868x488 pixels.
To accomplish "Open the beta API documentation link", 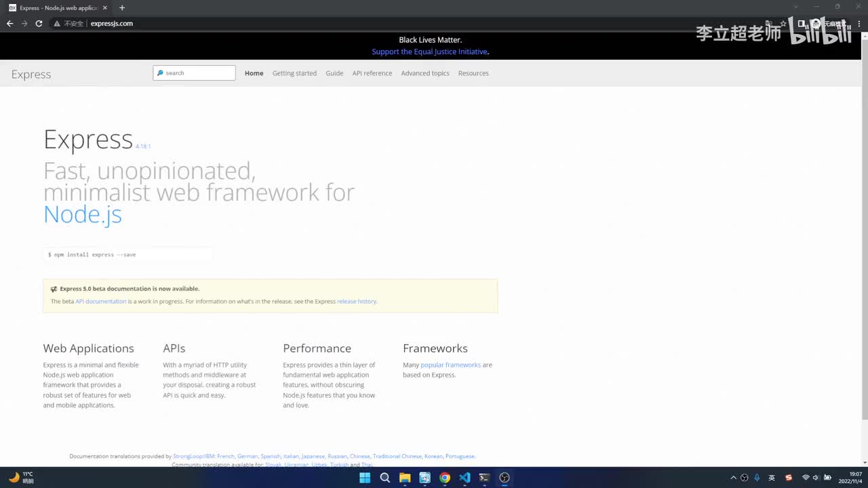I will pos(101,301).
